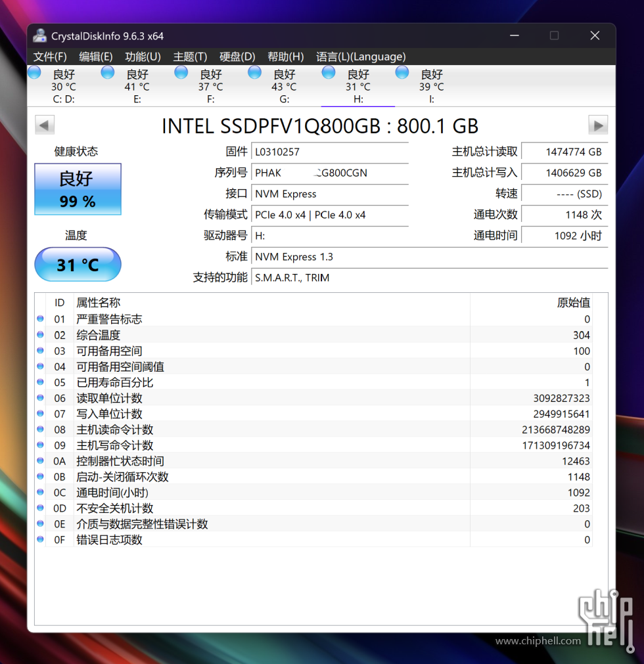This screenshot has height=664, width=644.
Task: Switch to the 41 °C E: drive tab
Action: (137, 86)
